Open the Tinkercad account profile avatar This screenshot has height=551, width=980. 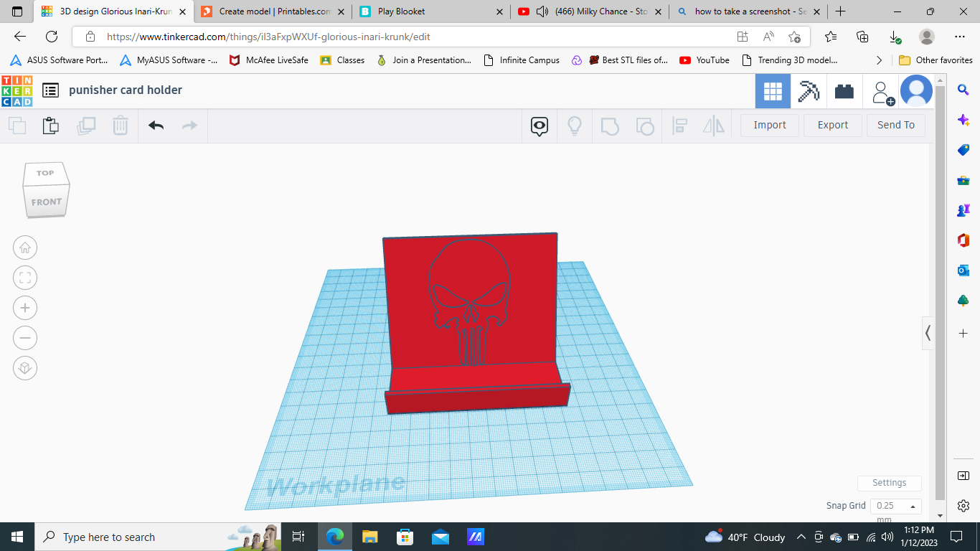(916, 91)
